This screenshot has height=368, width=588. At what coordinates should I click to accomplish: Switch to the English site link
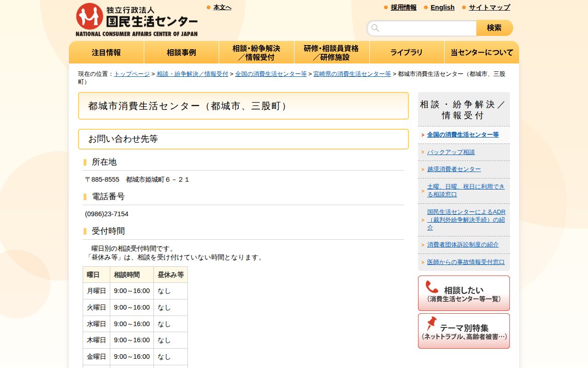442,7
